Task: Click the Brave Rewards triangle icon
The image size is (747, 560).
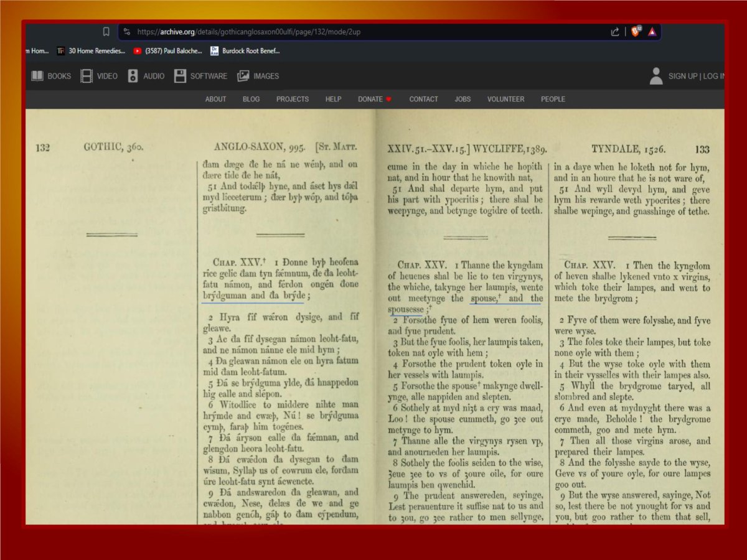Action: coord(652,32)
